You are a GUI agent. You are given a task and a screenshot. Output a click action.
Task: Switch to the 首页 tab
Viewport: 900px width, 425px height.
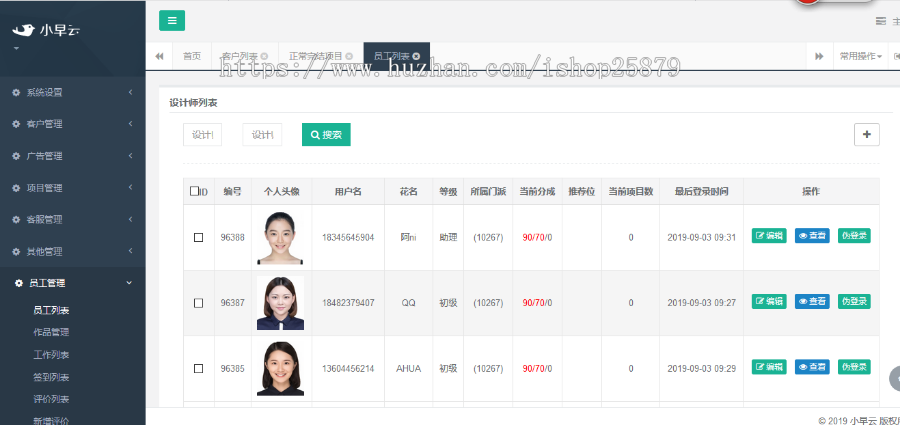[x=192, y=56]
